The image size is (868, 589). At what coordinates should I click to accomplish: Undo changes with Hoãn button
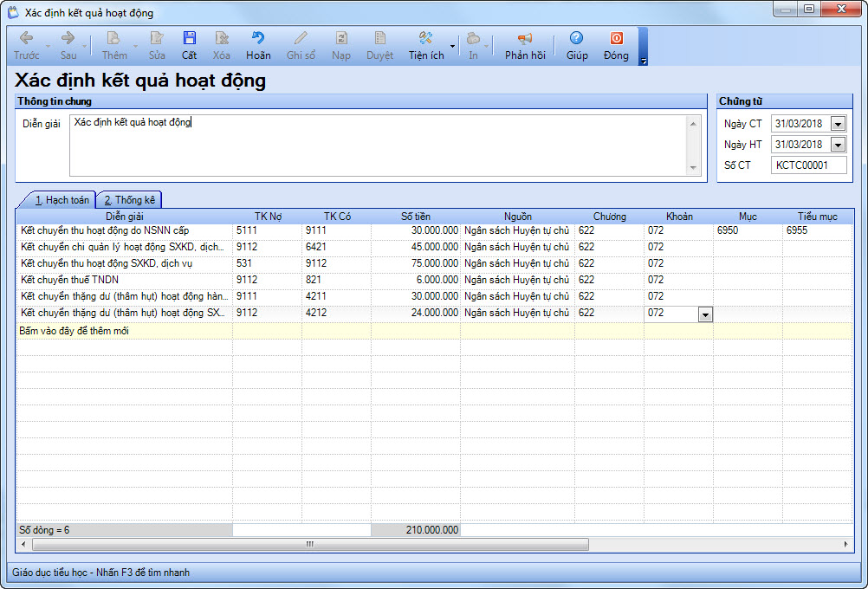coord(258,46)
